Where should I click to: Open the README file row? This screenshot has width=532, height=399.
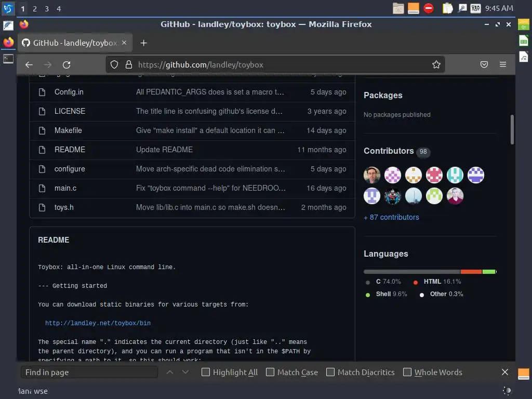pyautogui.click(x=70, y=150)
